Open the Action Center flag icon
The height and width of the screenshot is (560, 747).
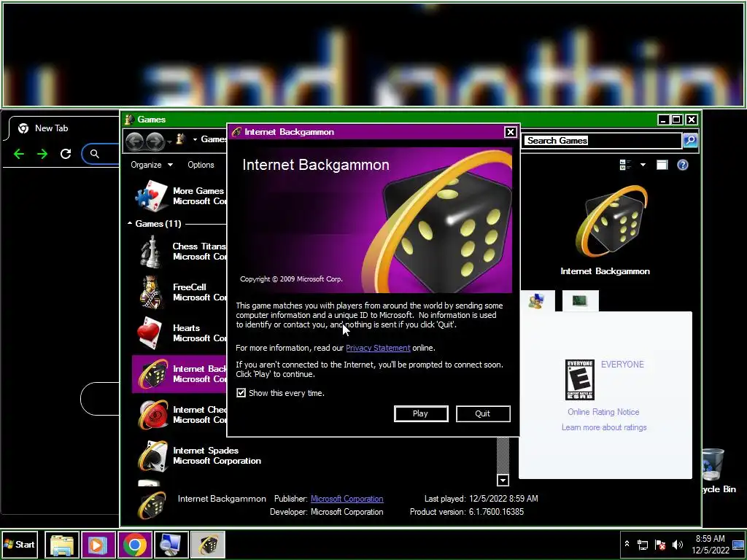(660, 544)
